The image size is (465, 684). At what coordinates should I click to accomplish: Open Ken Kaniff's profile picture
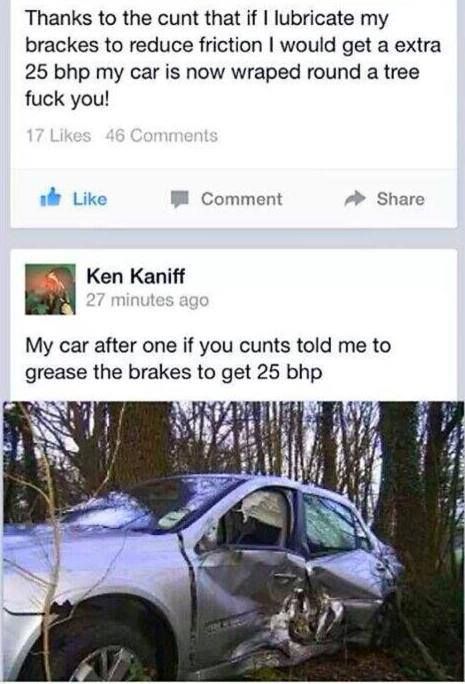[x=50, y=289]
